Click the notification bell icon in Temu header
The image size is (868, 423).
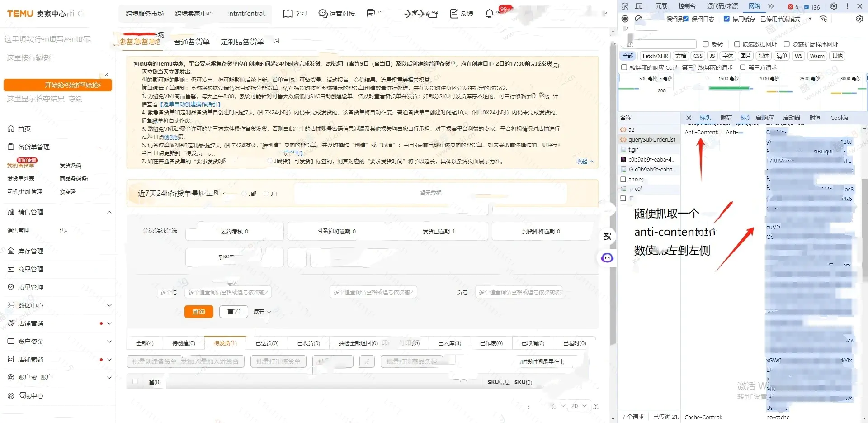[489, 14]
